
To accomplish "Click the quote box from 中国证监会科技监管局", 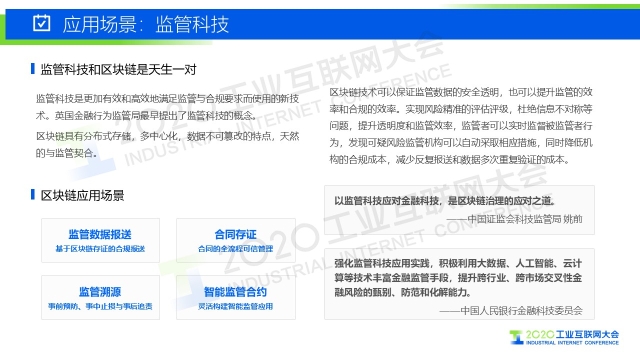I will coord(459,210).
